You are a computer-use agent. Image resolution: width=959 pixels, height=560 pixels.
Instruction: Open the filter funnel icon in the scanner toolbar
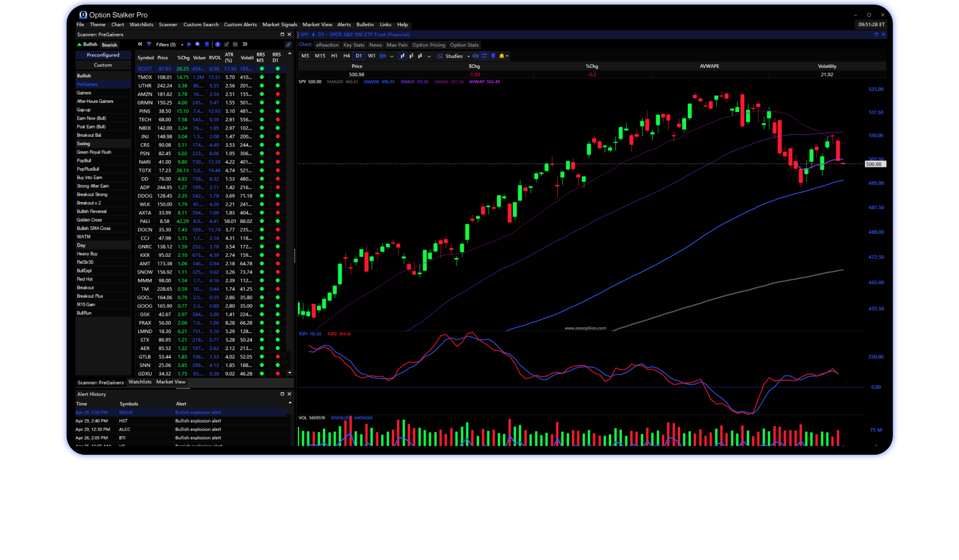tap(149, 44)
